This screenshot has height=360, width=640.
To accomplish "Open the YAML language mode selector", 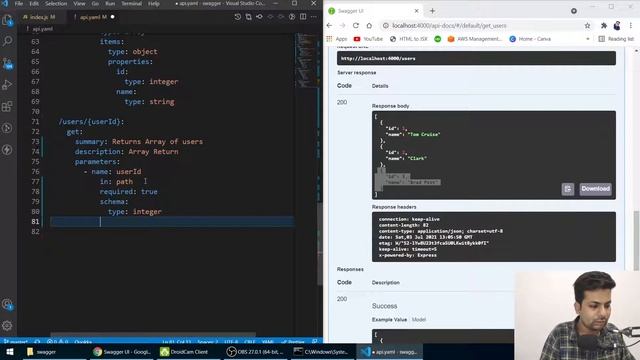I will click(x=268, y=342).
